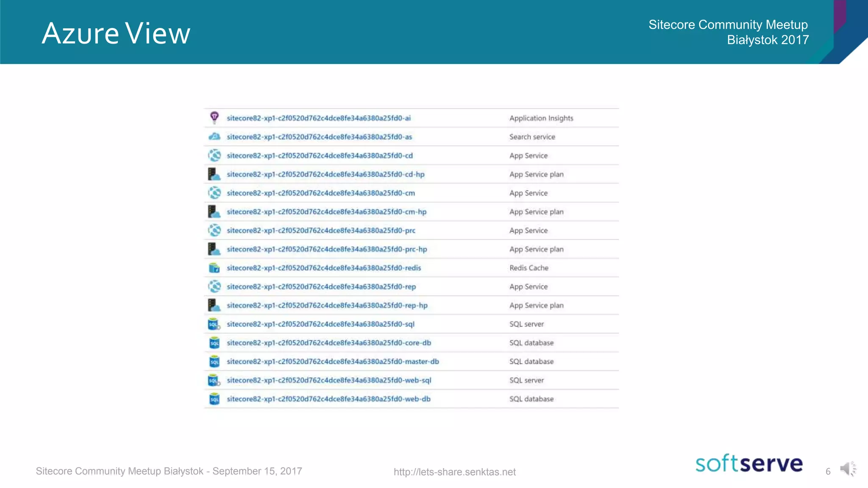Open the resource link ending in -redis

(323, 268)
